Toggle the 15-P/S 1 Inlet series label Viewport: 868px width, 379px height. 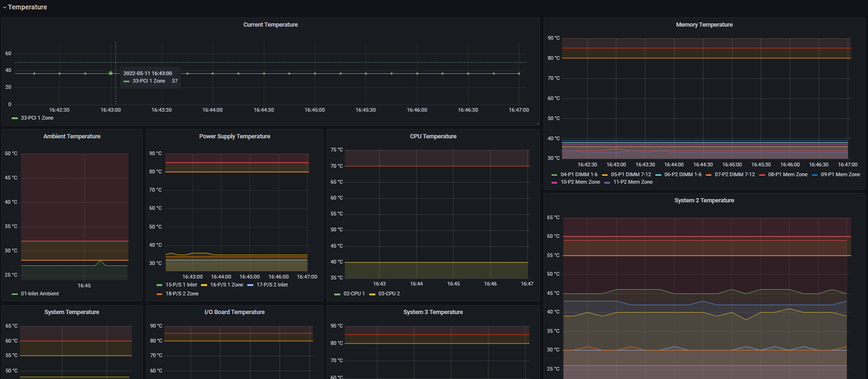tap(181, 285)
